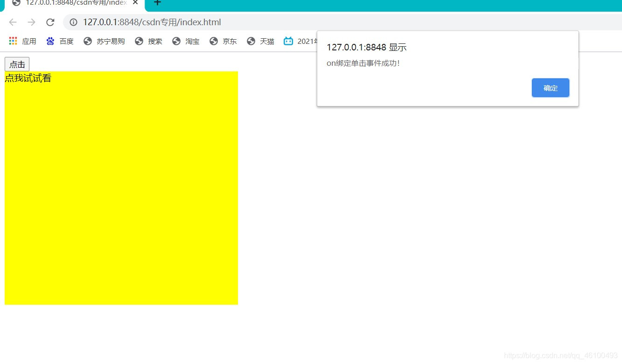
Task: Close the current tab with its X
Action: coord(135,2)
